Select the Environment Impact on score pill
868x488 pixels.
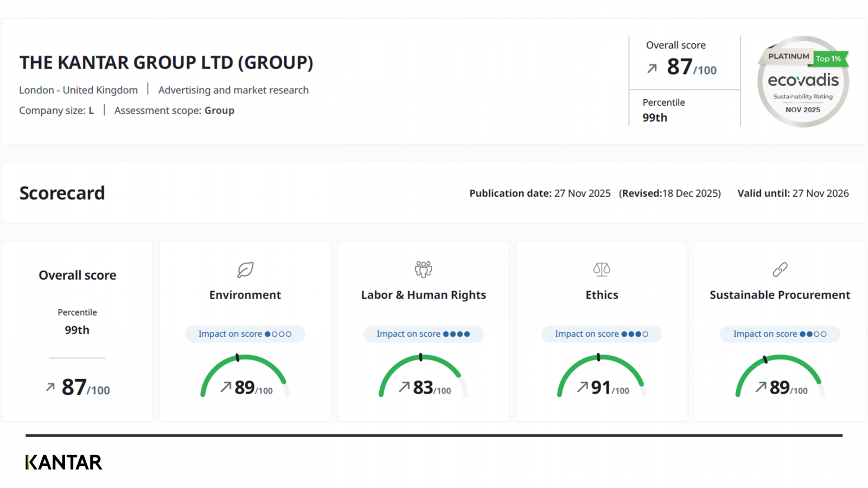(x=245, y=334)
